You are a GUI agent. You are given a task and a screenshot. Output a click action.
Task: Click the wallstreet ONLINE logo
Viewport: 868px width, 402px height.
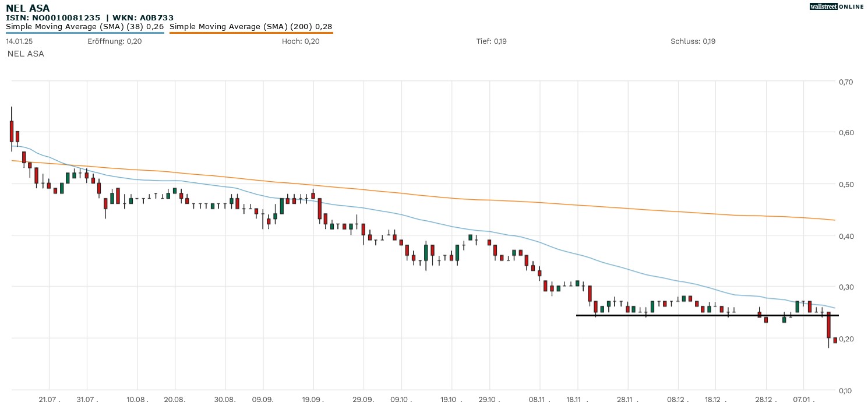(835, 6)
